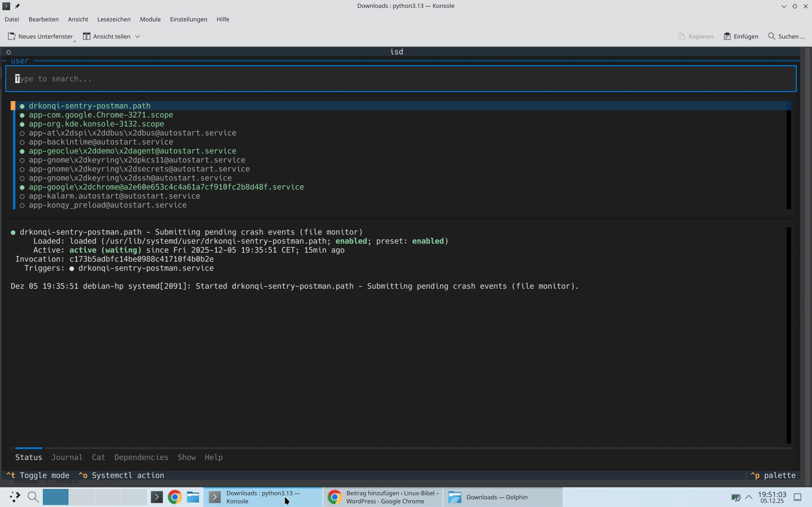
Task: Open the KDE application launcher
Action: pos(14,497)
